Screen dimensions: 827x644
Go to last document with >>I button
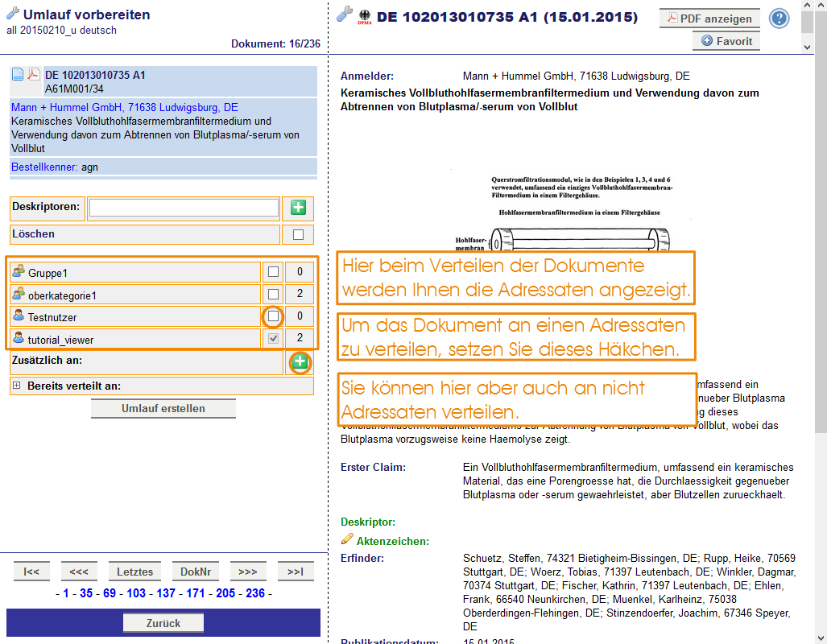[296, 572]
